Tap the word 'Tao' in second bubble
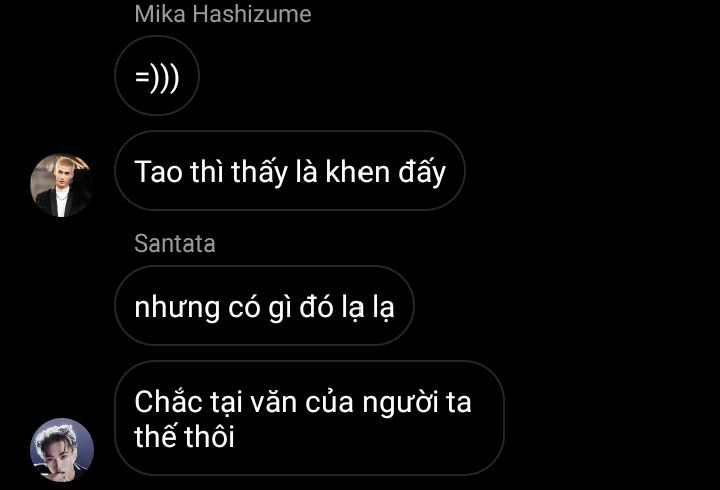 158,172
